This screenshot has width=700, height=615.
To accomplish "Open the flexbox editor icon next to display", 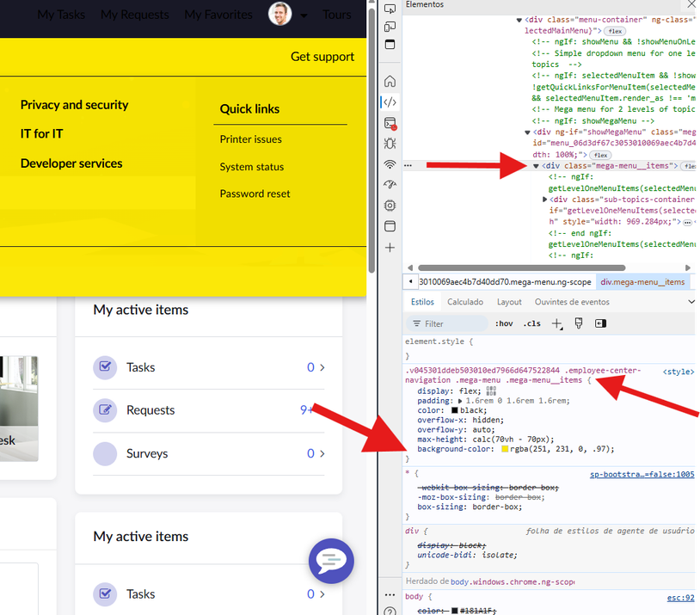I will [x=491, y=391].
